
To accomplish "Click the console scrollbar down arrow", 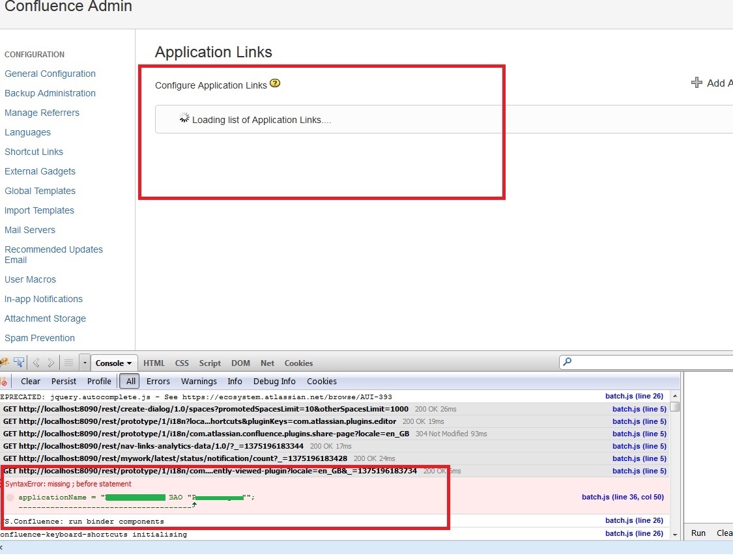I will coord(675,535).
